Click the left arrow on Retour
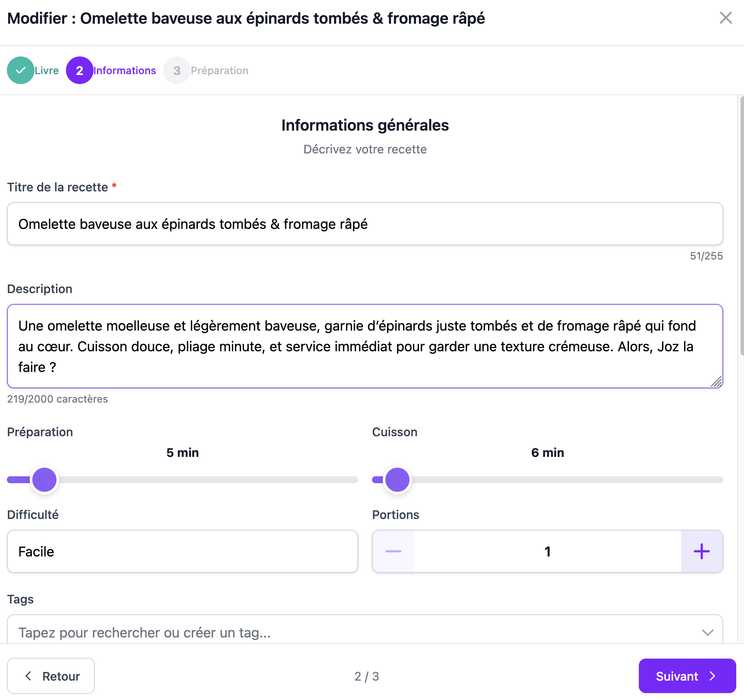Image resolution: width=744 pixels, height=700 pixels. point(28,676)
